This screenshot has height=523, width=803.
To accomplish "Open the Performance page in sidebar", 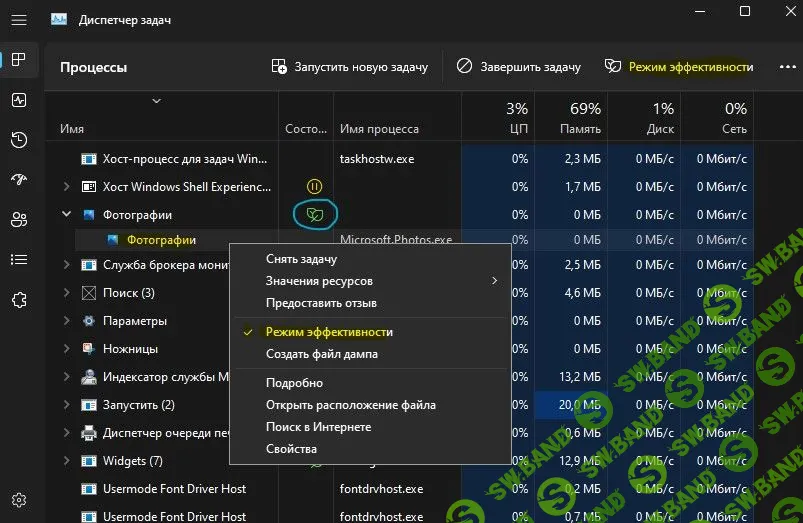I will 19,100.
